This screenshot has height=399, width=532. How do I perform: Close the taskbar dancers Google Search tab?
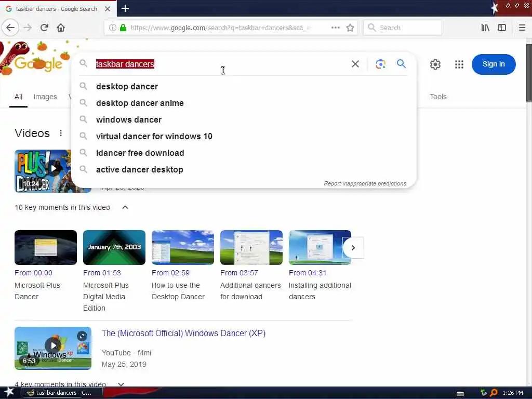(107, 9)
